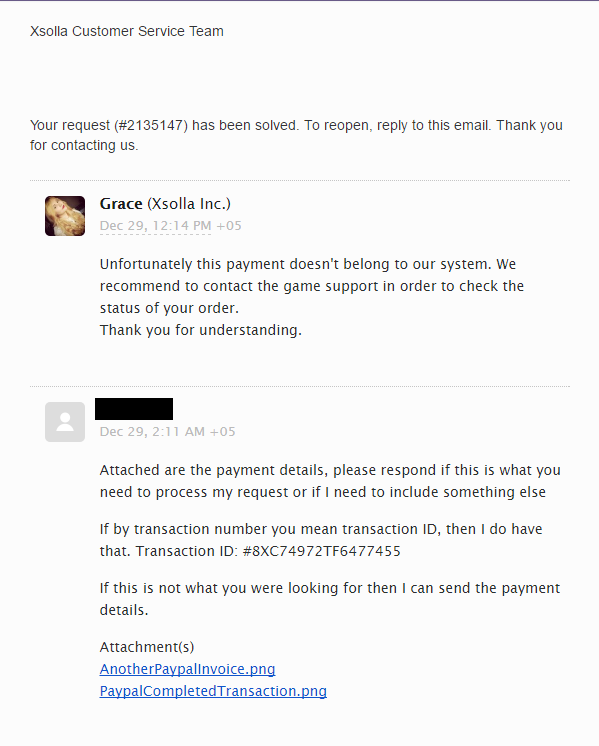Click the 'If by transaction number' paragraph
Image resolution: width=599 pixels, height=746 pixels.
321,540
